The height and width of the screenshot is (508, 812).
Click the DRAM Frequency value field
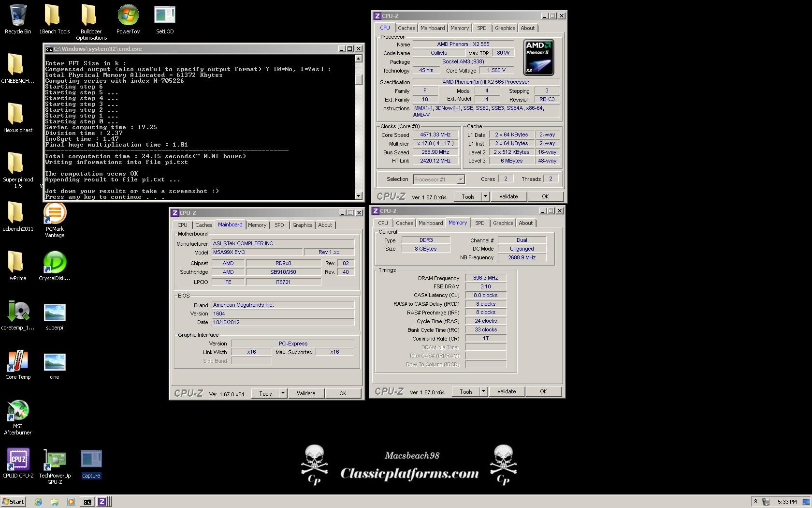point(486,278)
